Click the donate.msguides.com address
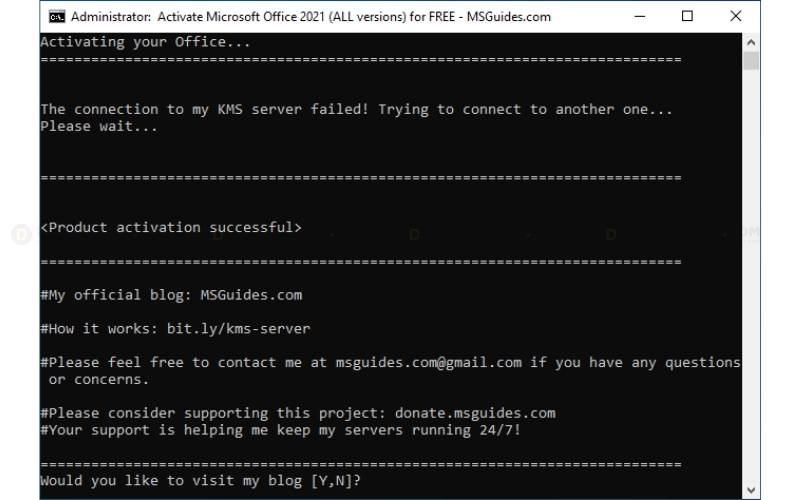 [x=475, y=413]
